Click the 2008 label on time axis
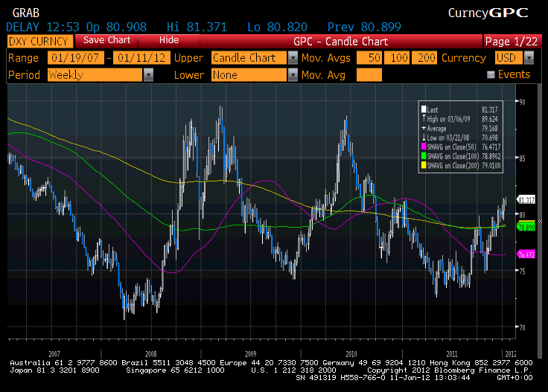 (151, 353)
